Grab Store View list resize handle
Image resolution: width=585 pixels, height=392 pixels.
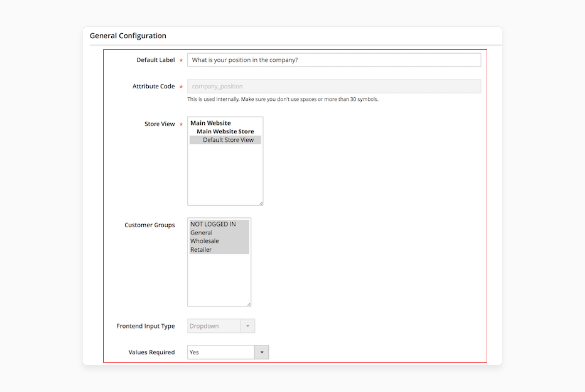tap(261, 203)
